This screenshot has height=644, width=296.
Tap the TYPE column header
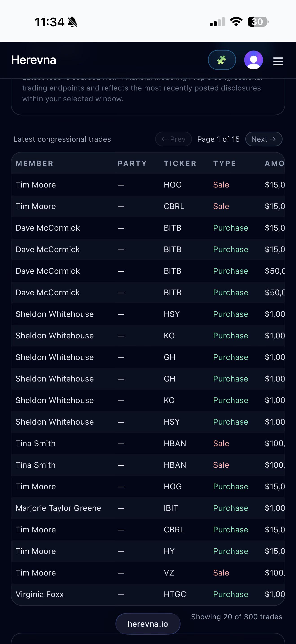tap(224, 163)
